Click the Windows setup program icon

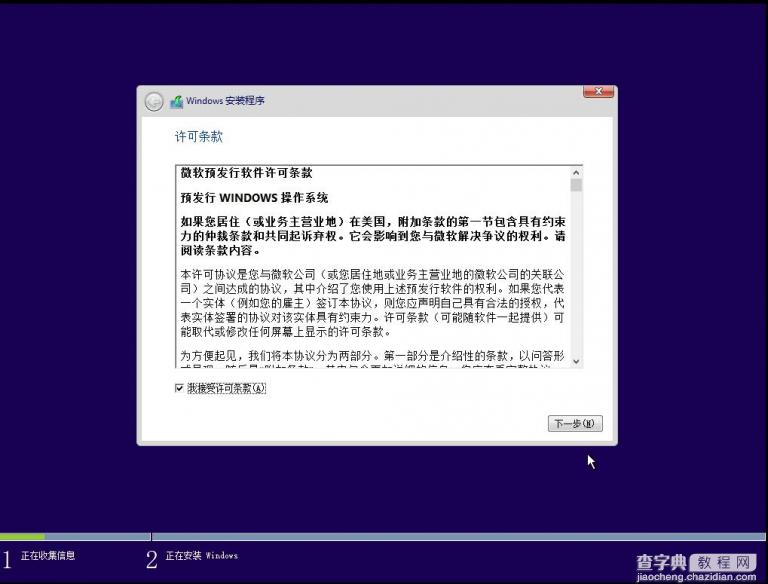tap(176, 102)
